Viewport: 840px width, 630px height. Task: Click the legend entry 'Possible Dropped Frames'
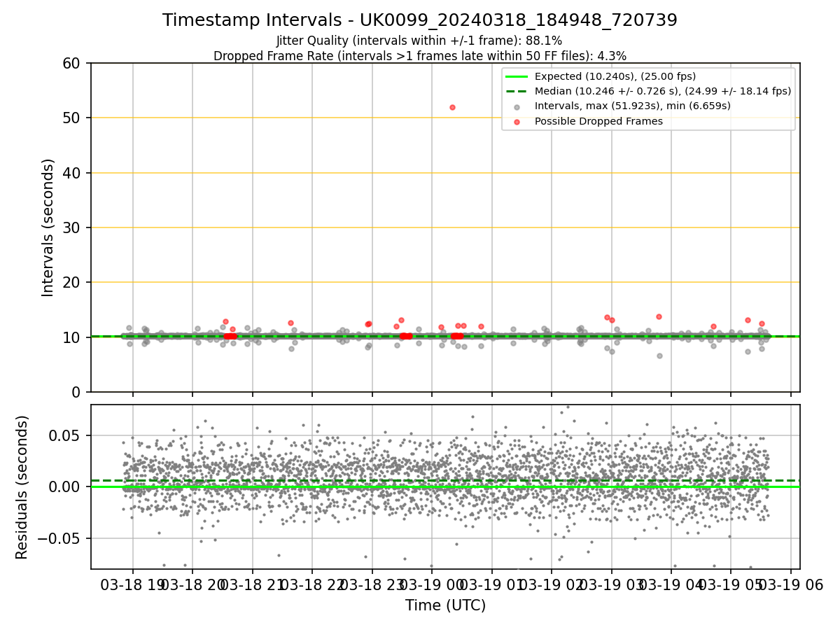click(x=598, y=121)
